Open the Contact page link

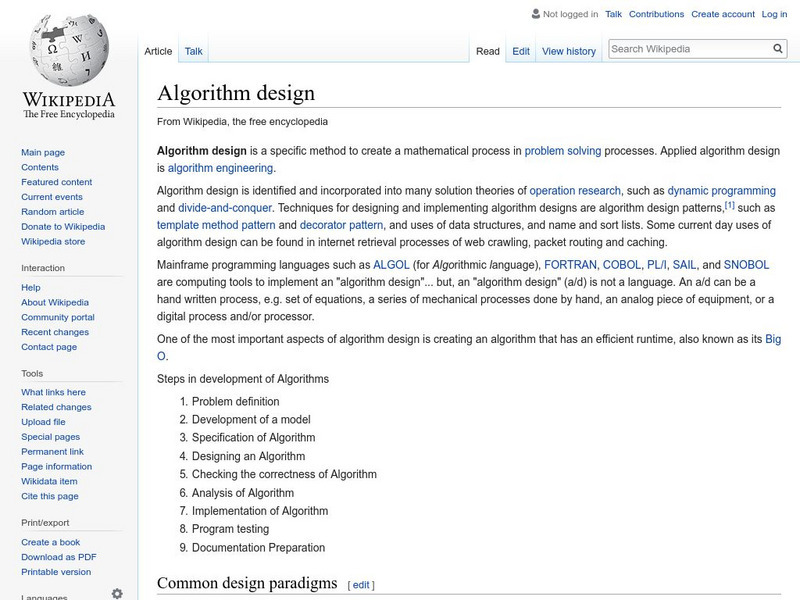49,346
